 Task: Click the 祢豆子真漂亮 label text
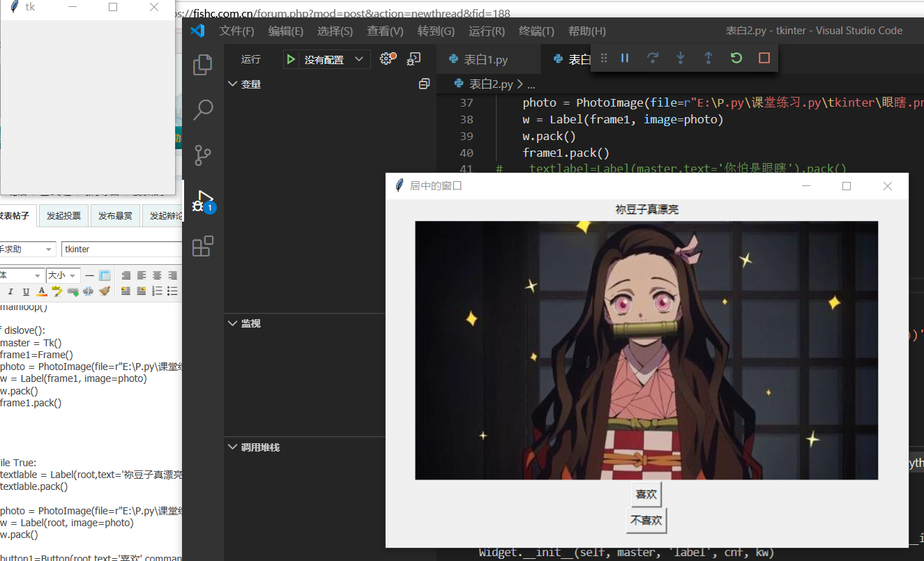[647, 209]
